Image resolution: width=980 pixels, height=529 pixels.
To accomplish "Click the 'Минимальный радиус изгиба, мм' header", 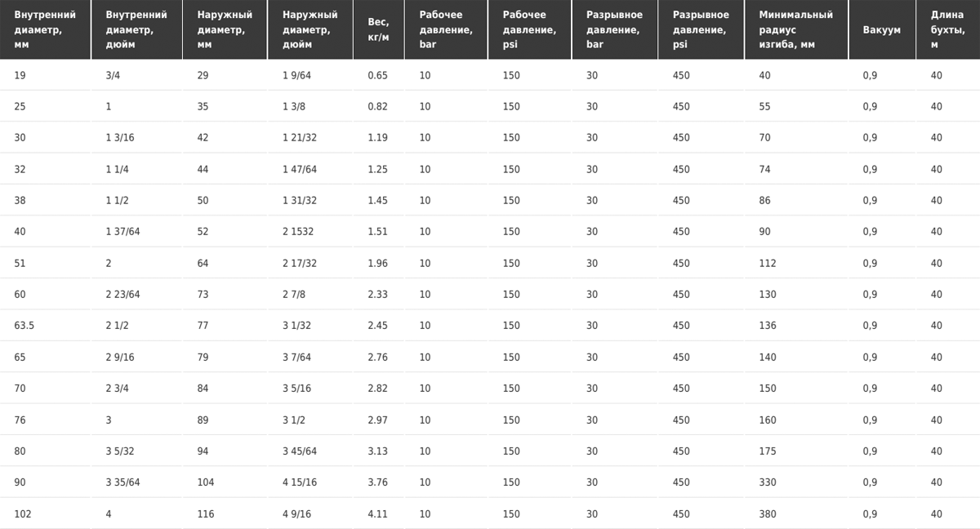I will 796,29.
